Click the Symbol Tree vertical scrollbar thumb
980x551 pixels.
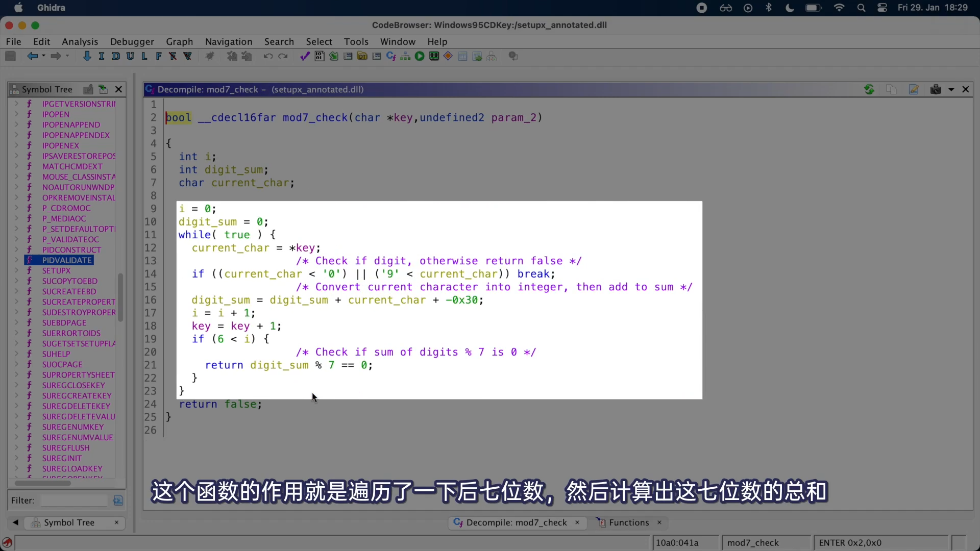(120, 297)
